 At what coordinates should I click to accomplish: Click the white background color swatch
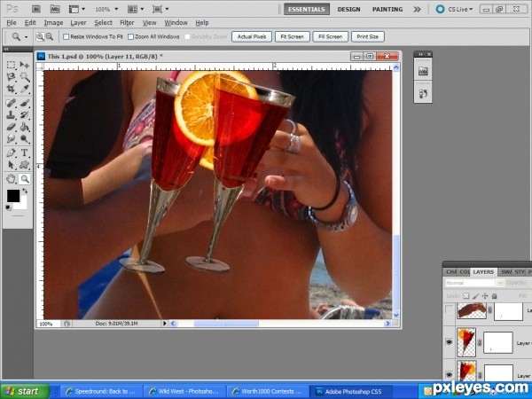pos(21,205)
